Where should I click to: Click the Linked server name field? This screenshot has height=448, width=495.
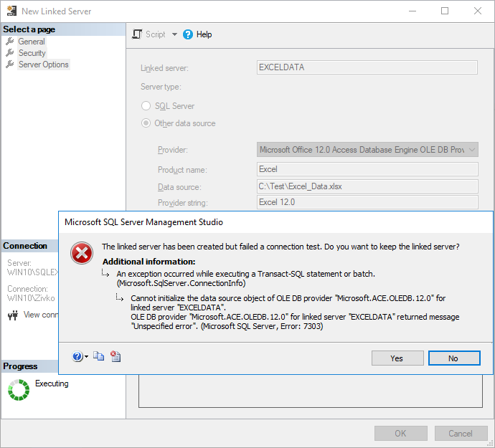(x=367, y=67)
